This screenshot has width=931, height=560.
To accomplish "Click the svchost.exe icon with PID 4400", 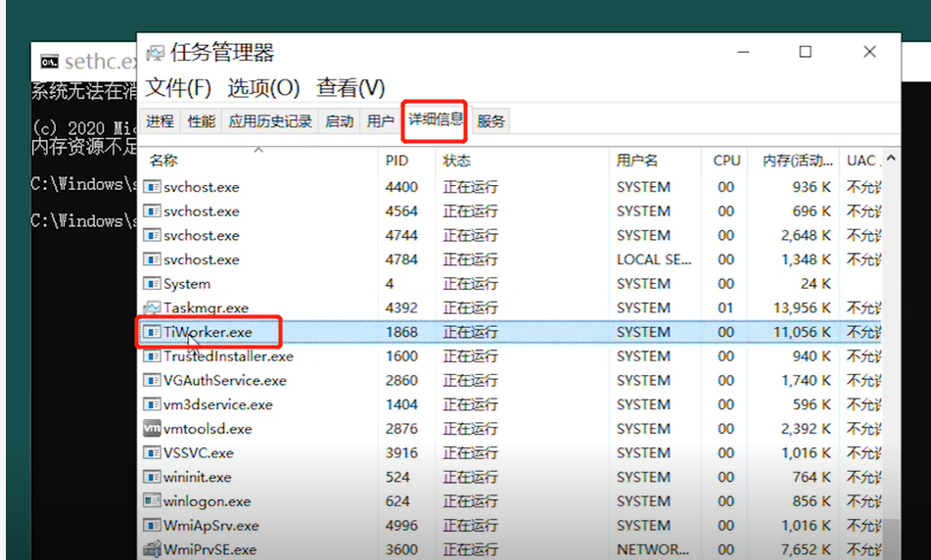I will (x=152, y=187).
